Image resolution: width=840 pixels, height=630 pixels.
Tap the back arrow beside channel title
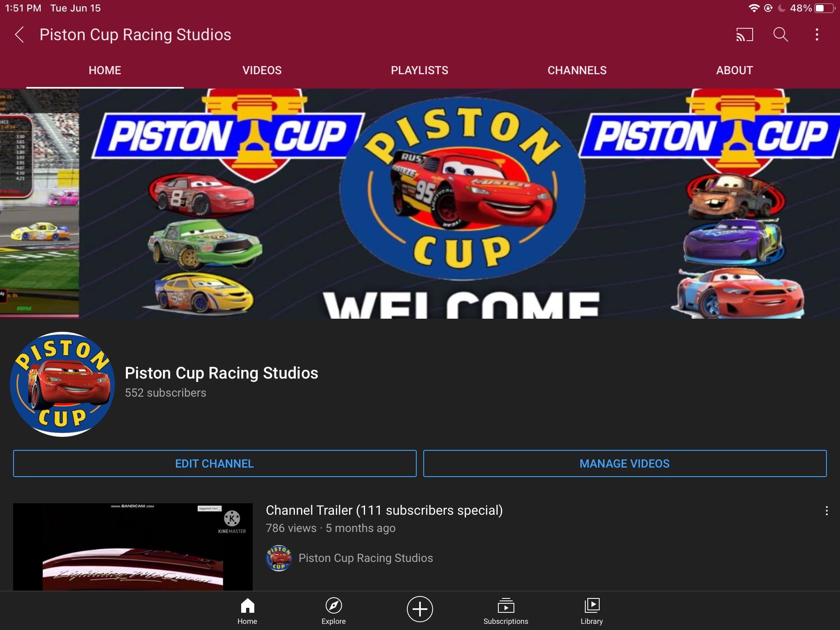coord(20,34)
